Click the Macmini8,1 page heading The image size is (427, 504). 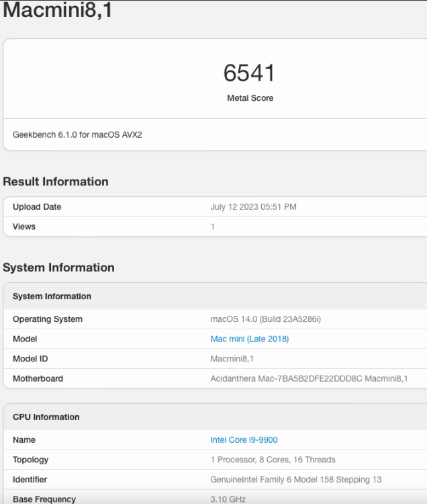tap(58, 9)
